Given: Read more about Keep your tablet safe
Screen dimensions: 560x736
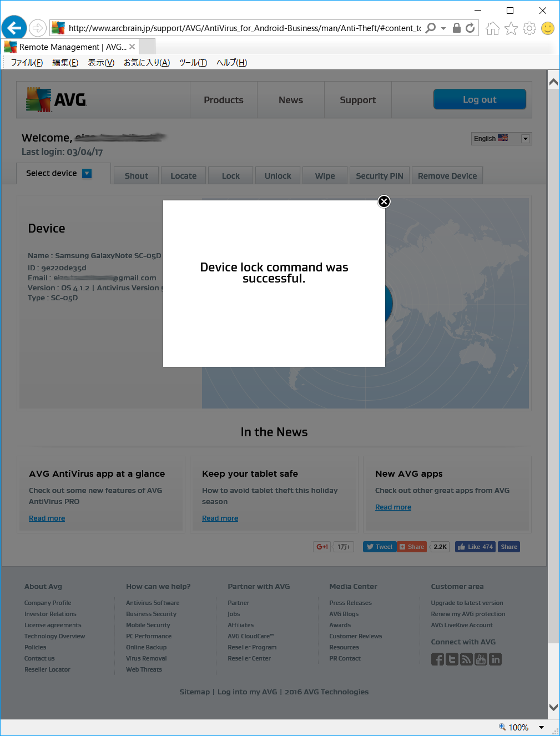Looking at the screenshot, I should [220, 518].
